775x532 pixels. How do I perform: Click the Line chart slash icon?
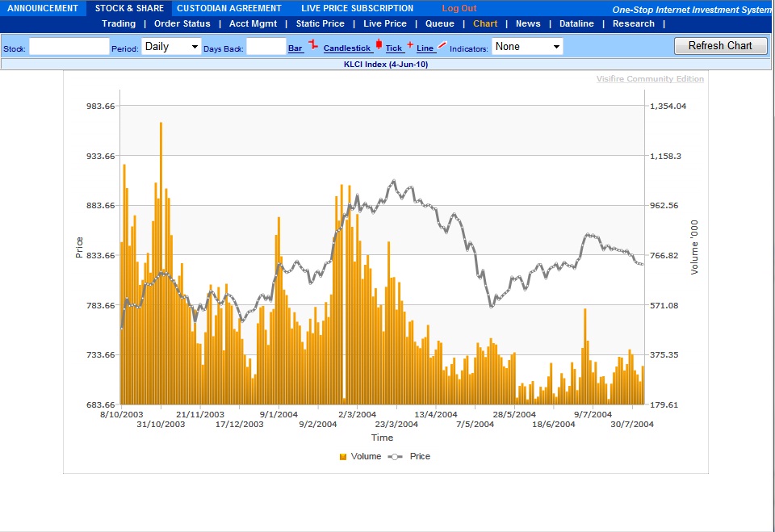(442, 45)
